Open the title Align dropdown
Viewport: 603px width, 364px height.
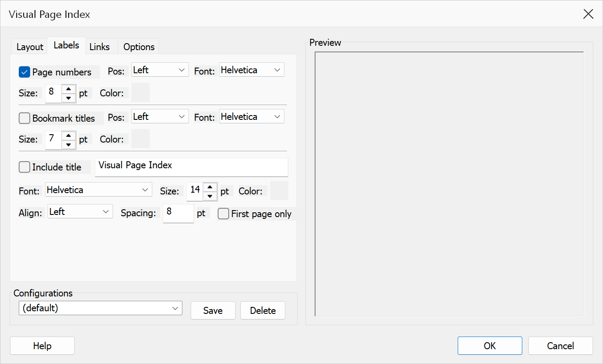(80, 211)
